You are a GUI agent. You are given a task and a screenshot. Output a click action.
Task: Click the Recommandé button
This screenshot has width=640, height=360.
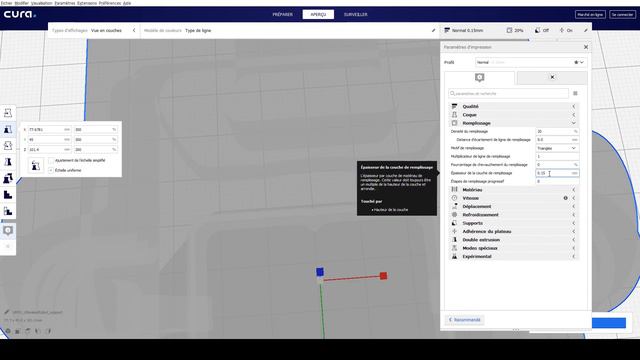tap(464, 320)
